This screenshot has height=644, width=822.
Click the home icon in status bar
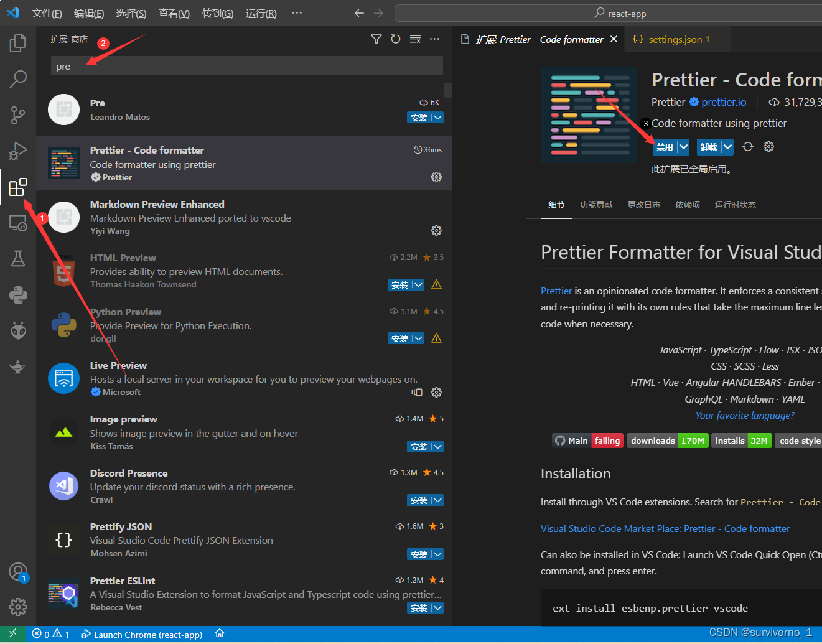[220, 634]
